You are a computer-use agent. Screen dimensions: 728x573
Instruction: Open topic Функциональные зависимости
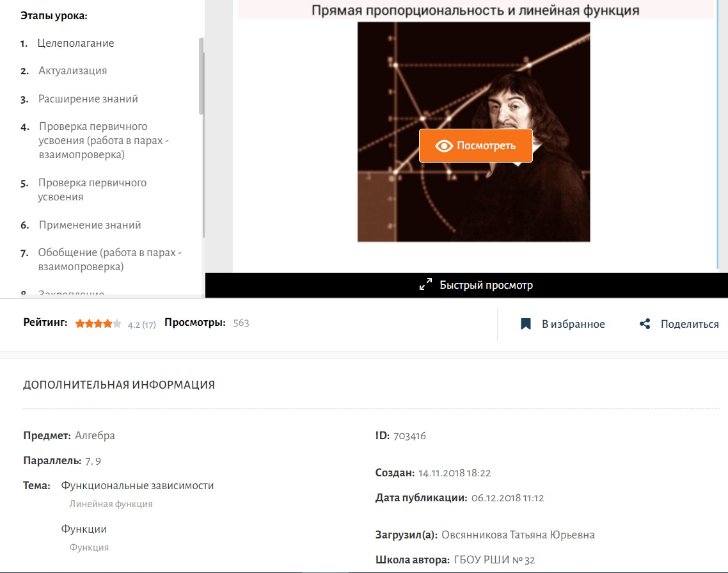coord(138,486)
